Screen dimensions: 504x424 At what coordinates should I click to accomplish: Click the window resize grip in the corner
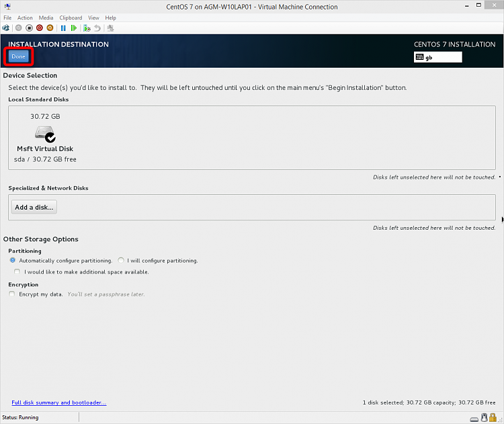[x=501, y=420]
